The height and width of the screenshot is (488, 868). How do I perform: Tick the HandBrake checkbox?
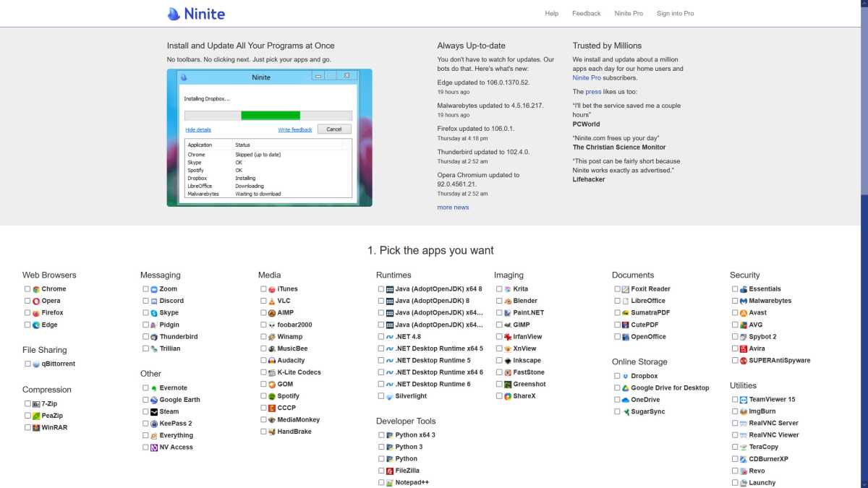pos(263,432)
